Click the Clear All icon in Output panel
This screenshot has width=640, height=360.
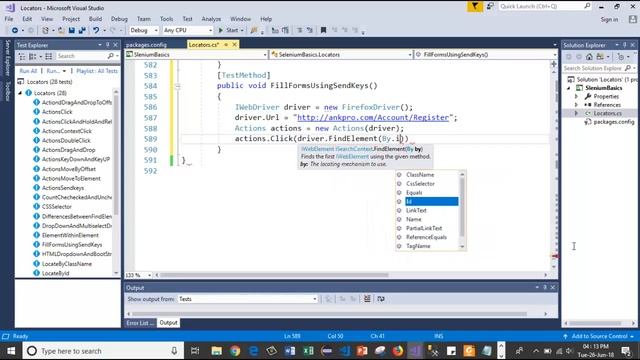click(x=367, y=299)
